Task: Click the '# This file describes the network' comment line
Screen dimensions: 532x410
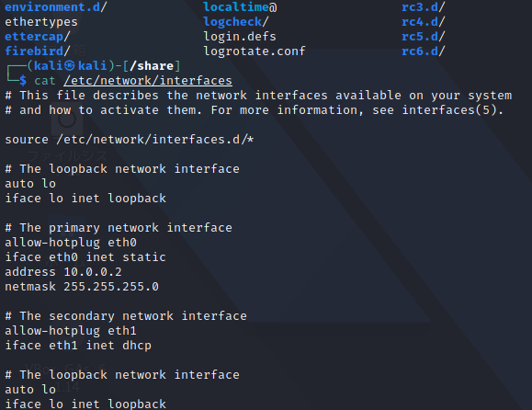Action: 258,96
